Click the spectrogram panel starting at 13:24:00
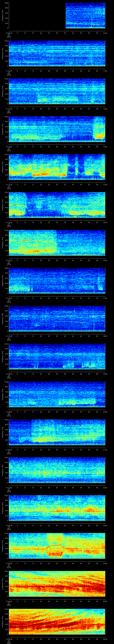This screenshot has width=114, height=644. coord(57,584)
